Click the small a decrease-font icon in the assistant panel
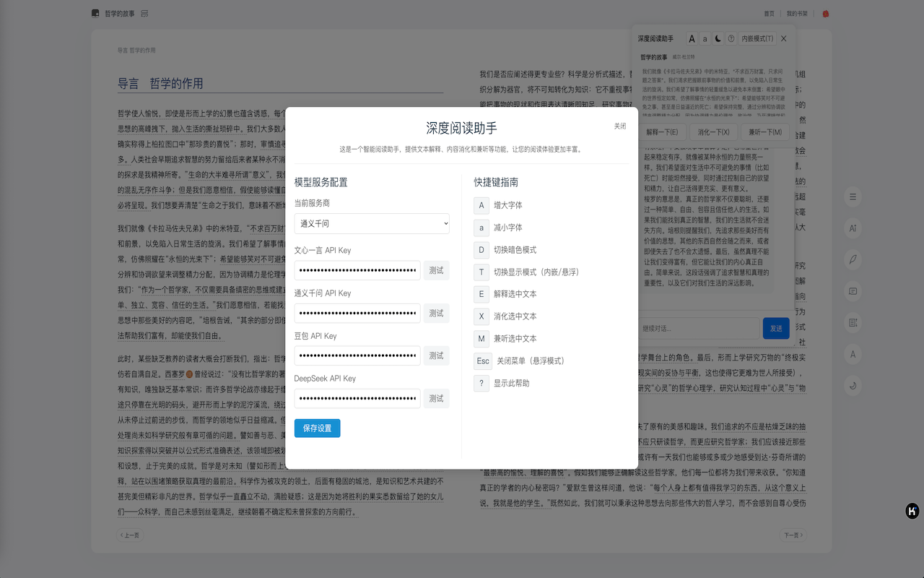The image size is (924, 578). point(705,39)
